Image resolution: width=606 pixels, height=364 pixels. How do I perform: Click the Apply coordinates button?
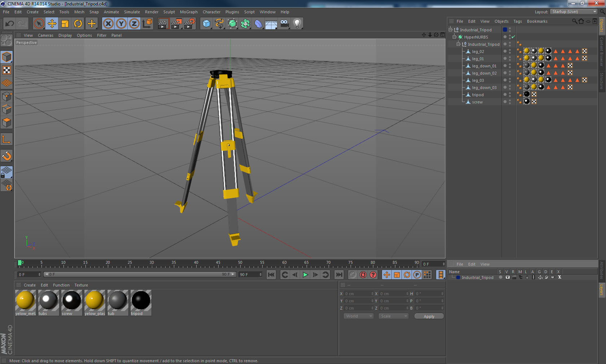click(429, 316)
